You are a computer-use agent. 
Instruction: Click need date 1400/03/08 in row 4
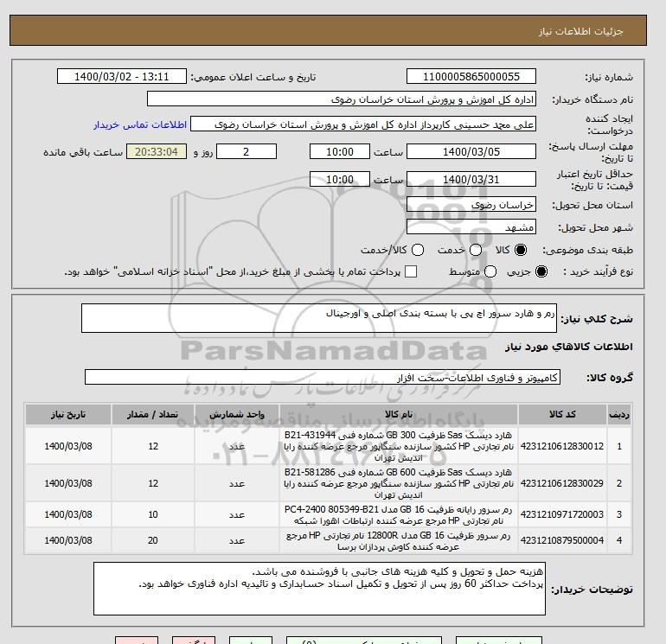pos(68,540)
